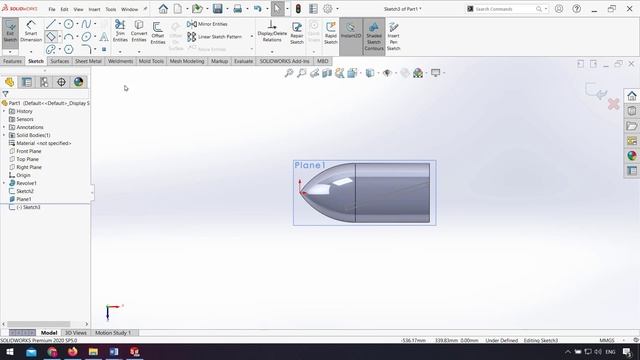This screenshot has width=640, height=360.
Task: Open Options gear in top toolbar
Action: (x=328, y=9)
